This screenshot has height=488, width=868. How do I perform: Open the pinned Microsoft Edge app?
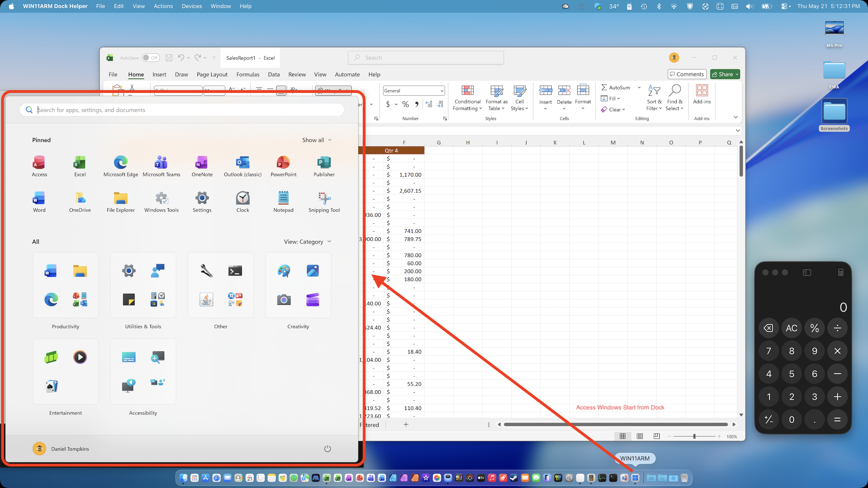pyautogui.click(x=121, y=166)
